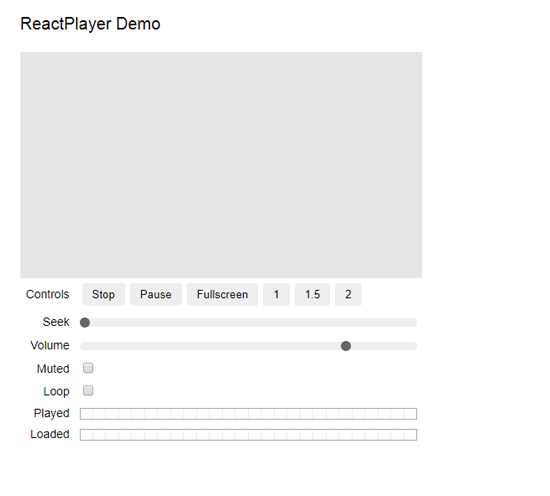550x496 pixels.
Task: Click the Loop label text
Action: (56, 391)
